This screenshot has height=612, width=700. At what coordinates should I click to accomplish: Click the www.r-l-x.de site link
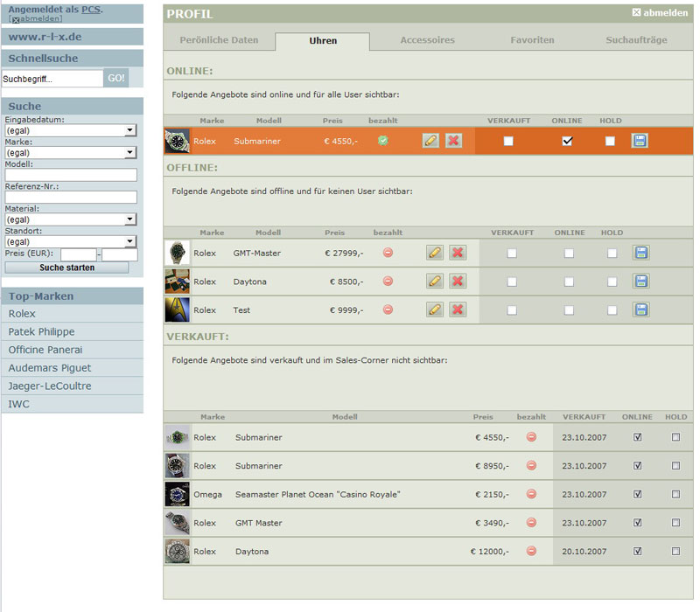(45, 37)
